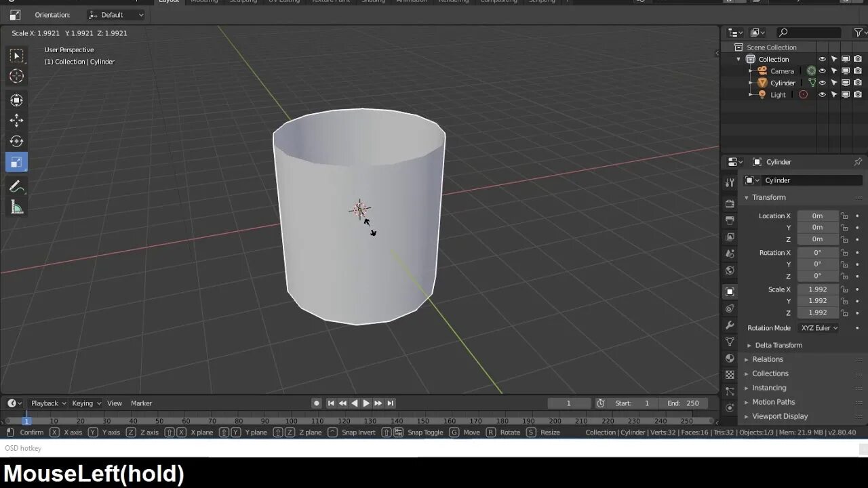Open the Render properties tab
Screen dimensions: 868x488
point(730,203)
